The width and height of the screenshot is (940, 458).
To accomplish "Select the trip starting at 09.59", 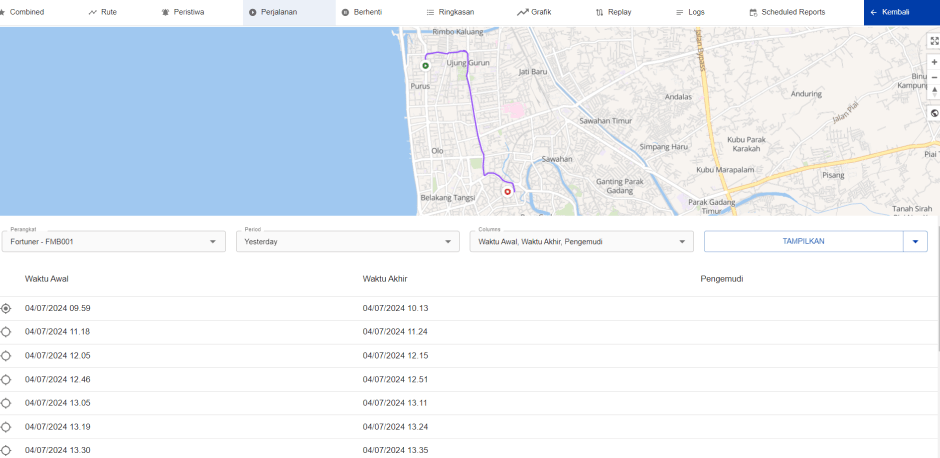I will [6, 308].
